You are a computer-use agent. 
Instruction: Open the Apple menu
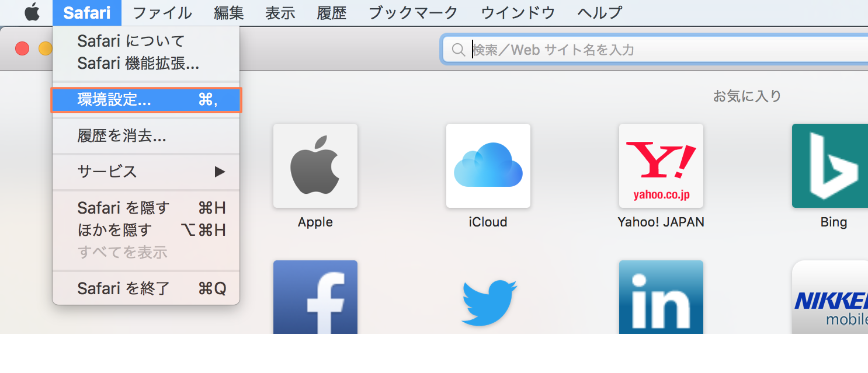pos(32,12)
